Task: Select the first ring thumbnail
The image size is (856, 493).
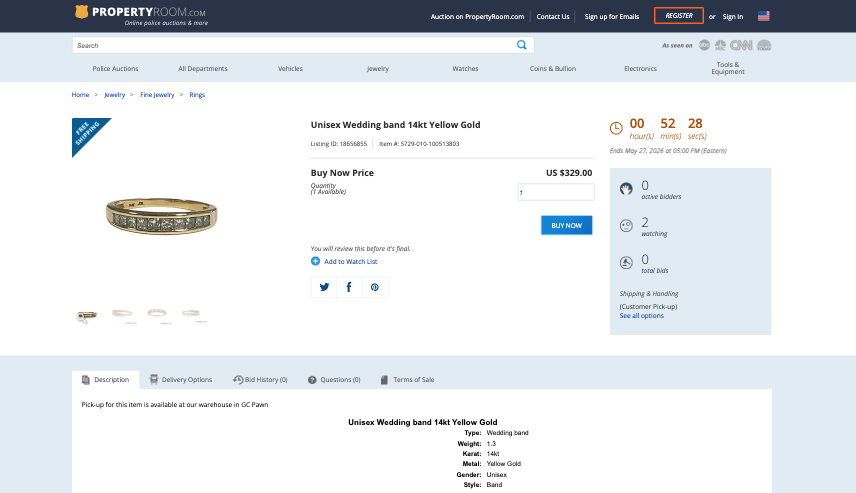Action: coord(86,316)
